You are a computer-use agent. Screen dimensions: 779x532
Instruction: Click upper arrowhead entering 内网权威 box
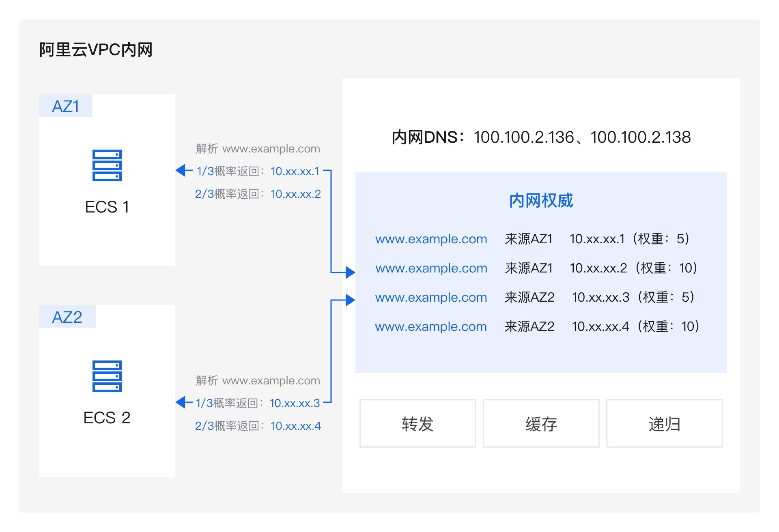click(x=350, y=272)
